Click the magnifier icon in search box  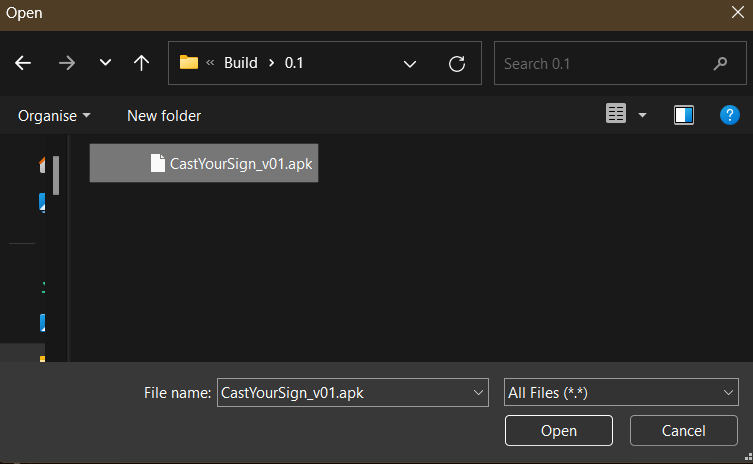coord(720,63)
